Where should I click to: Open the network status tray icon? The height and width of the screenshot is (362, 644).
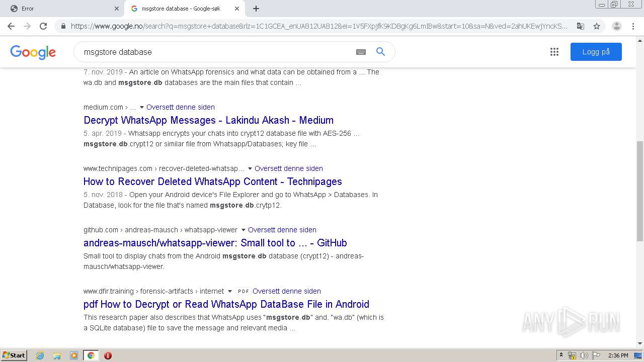coord(572,355)
